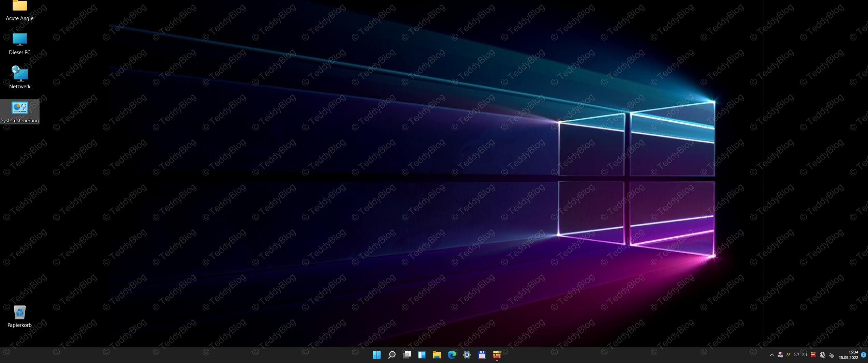Open the Windows Start menu

tap(377, 355)
